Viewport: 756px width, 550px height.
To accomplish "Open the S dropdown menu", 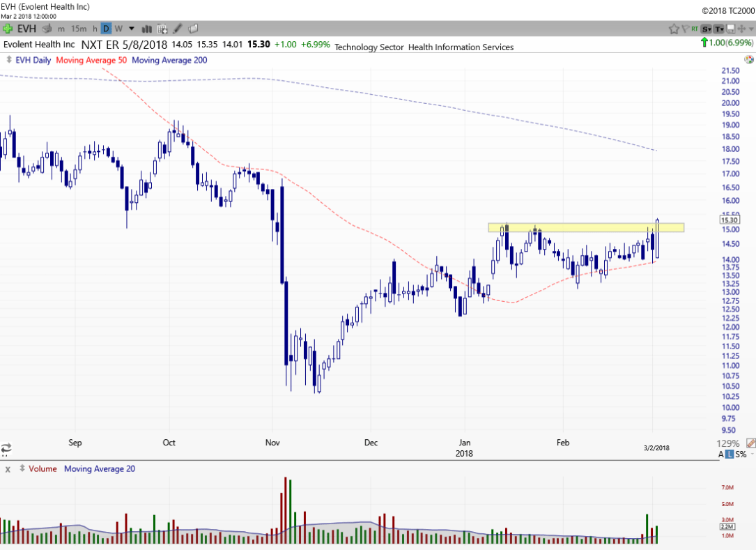I will (706, 29).
